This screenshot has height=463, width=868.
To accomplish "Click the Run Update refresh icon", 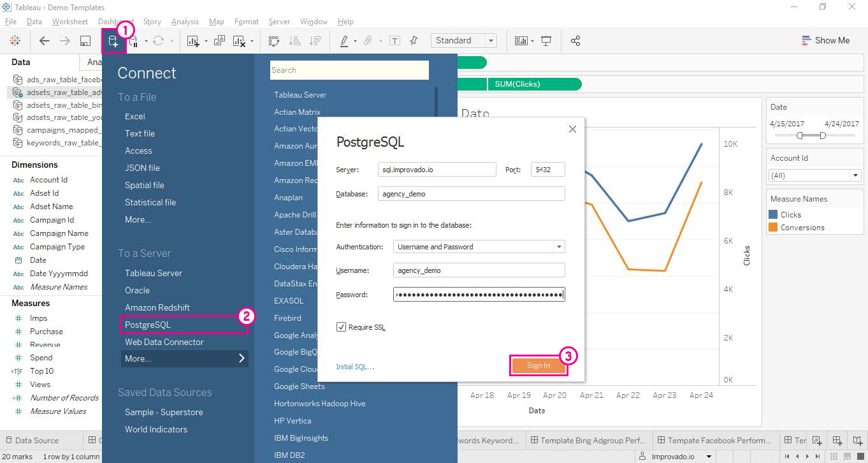I will (x=158, y=41).
